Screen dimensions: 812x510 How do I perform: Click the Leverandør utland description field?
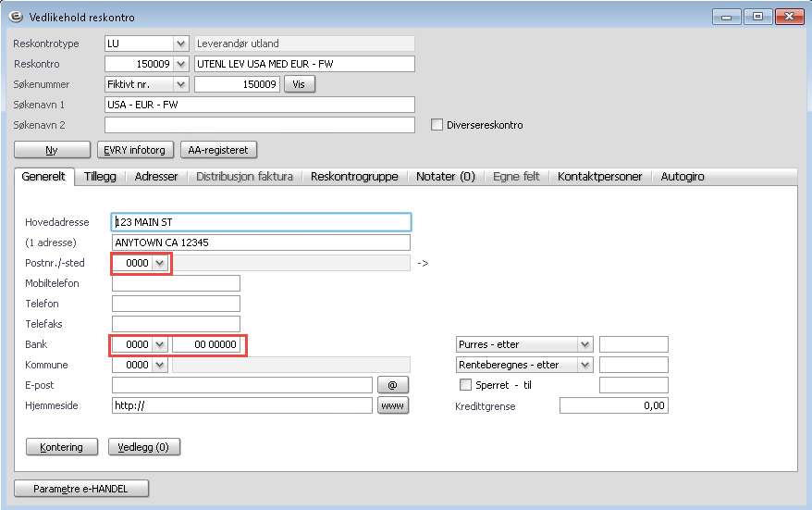point(304,44)
